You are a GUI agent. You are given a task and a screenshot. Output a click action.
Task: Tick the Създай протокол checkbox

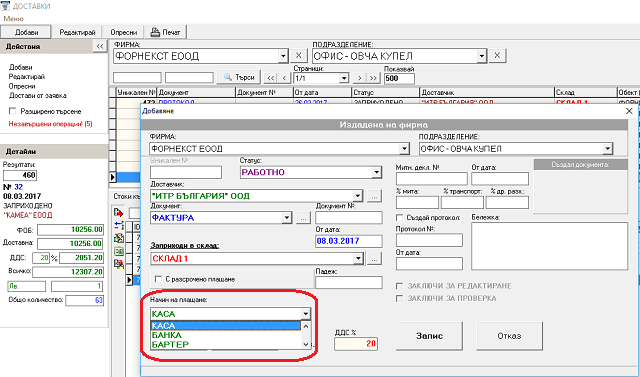tap(400, 217)
